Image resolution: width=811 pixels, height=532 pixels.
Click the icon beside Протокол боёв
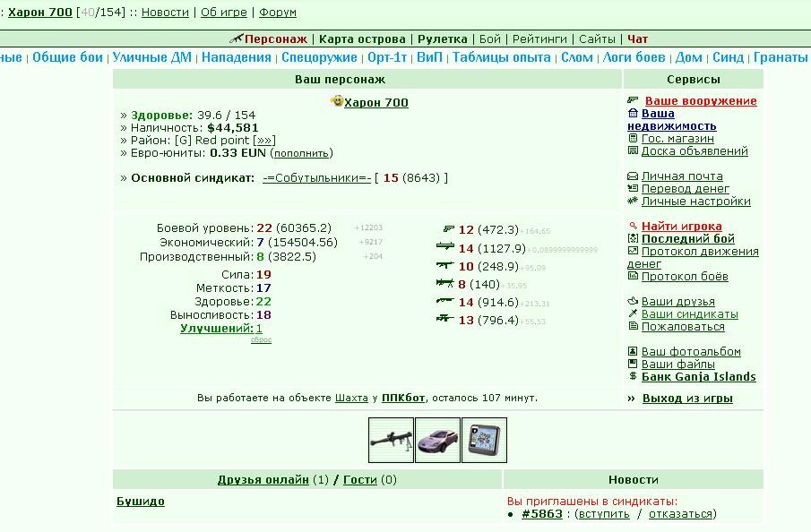pos(633,276)
